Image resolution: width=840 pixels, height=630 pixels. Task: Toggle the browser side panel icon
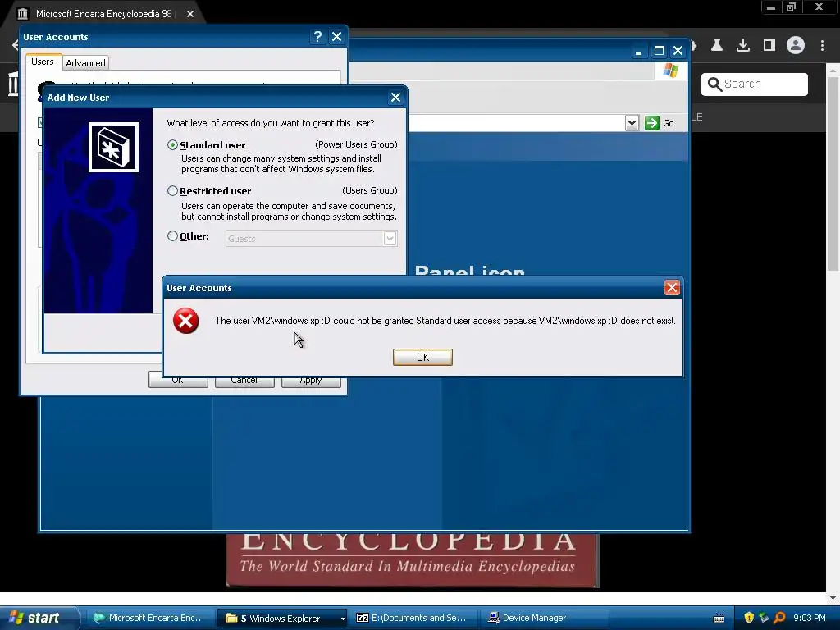tap(769, 46)
